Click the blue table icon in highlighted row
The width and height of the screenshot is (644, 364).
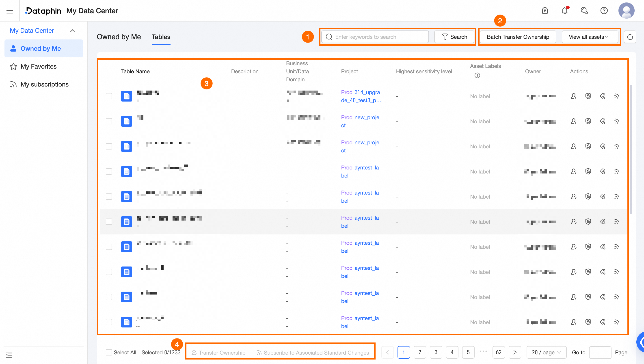pyautogui.click(x=127, y=222)
